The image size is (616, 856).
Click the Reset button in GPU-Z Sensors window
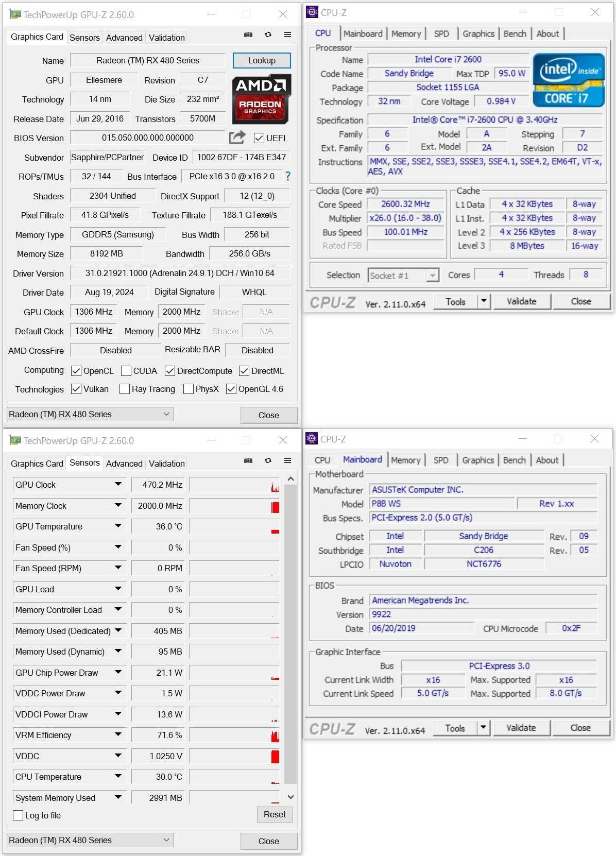point(275,814)
